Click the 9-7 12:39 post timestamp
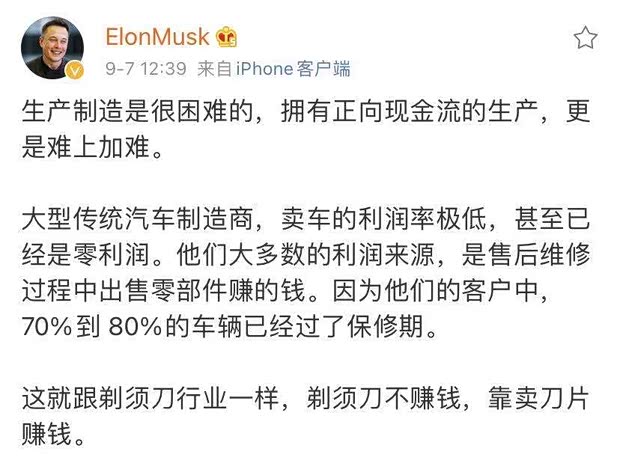The width and height of the screenshot is (620, 466). [x=144, y=69]
